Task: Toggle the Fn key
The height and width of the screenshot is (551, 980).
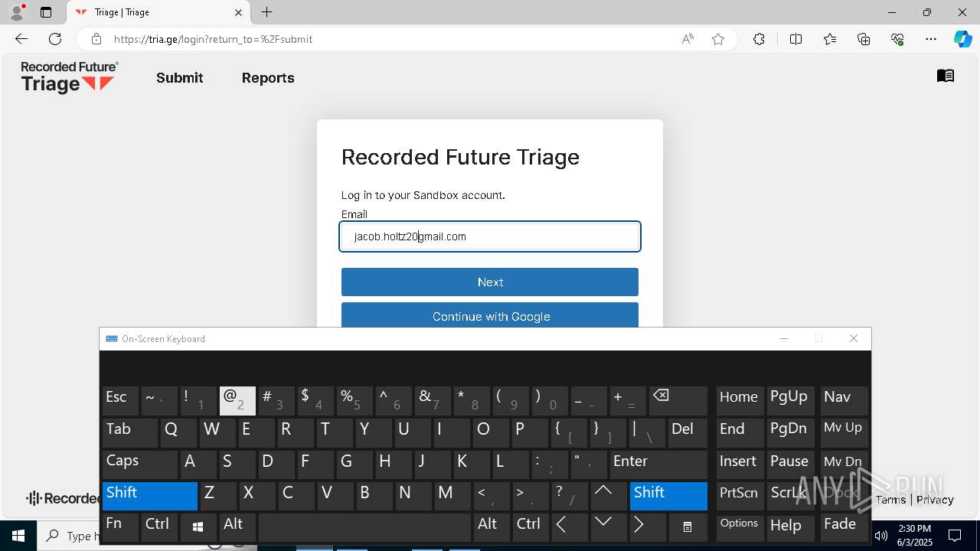Action: coord(120,527)
